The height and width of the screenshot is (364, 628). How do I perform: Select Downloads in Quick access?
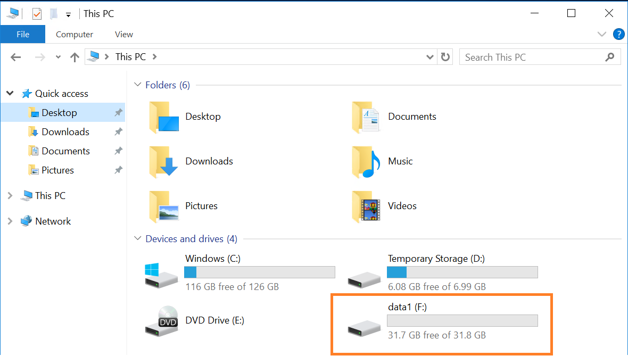pyautogui.click(x=65, y=132)
